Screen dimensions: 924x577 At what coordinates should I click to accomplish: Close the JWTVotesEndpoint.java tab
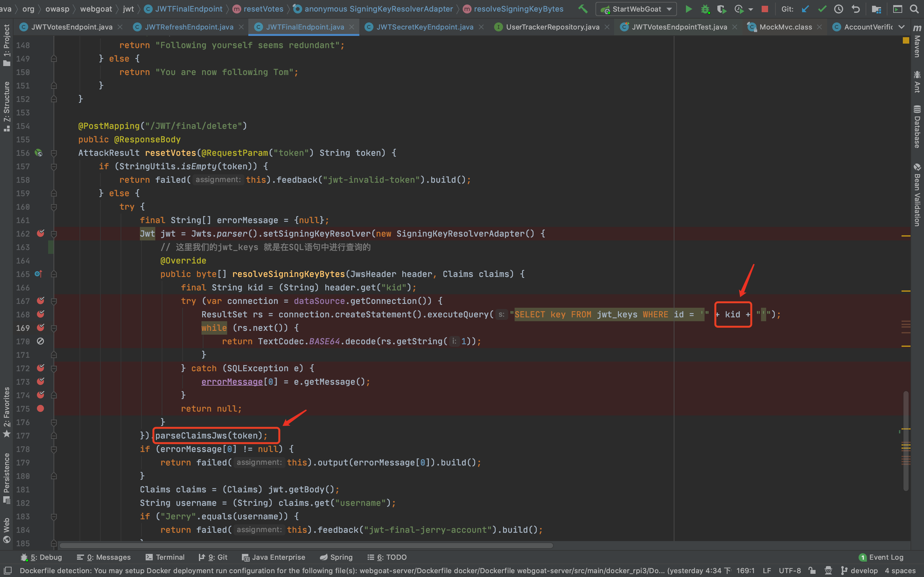(x=120, y=27)
